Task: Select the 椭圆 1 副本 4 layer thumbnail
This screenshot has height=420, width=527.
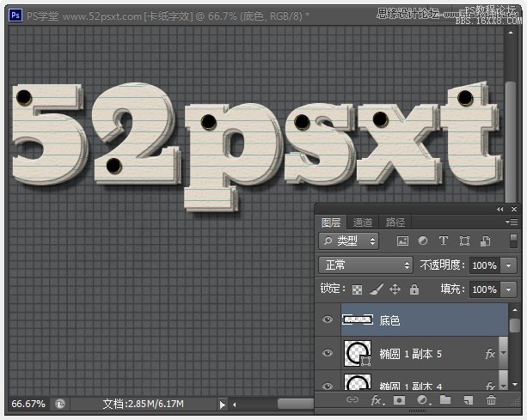Action: [358, 382]
